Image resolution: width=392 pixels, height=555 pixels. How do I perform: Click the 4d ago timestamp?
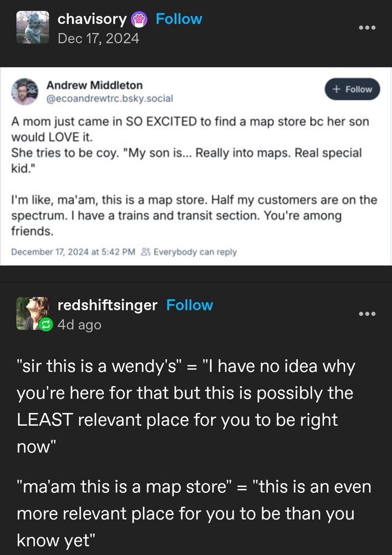(x=78, y=325)
